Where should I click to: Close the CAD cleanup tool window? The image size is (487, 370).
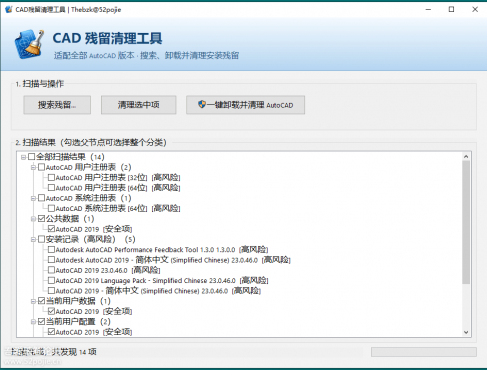click(x=475, y=9)
